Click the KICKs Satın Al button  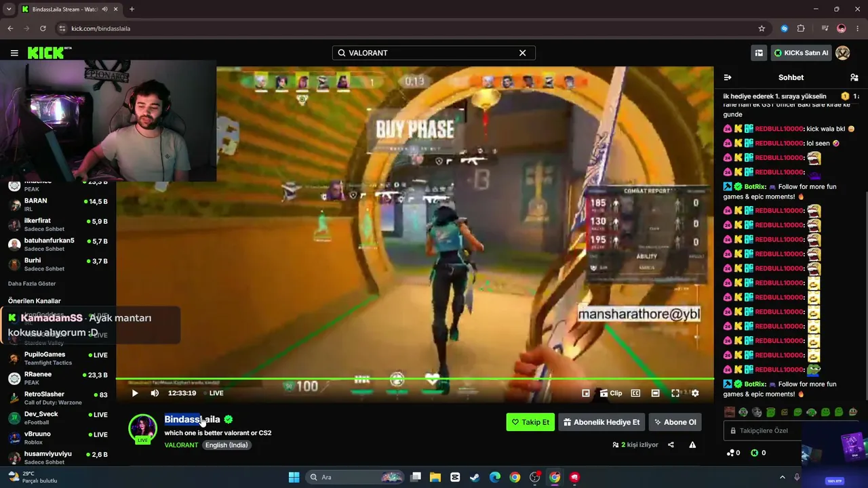(x=801, y=53)
